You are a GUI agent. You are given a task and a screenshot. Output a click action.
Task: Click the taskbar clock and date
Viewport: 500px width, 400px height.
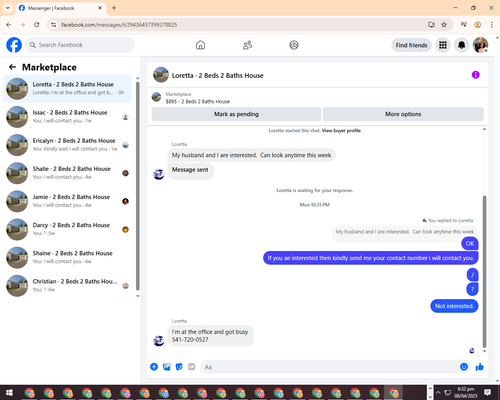click(465, 392)
